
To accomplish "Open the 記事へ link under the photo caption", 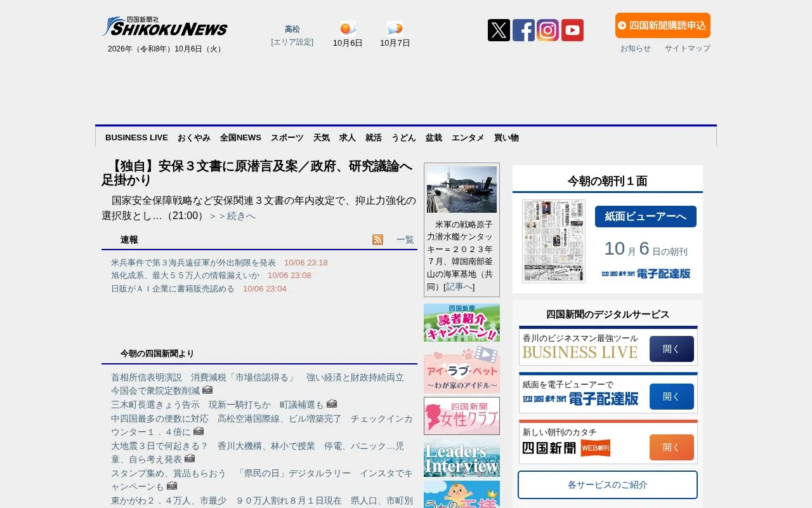I will coord(459,287).
